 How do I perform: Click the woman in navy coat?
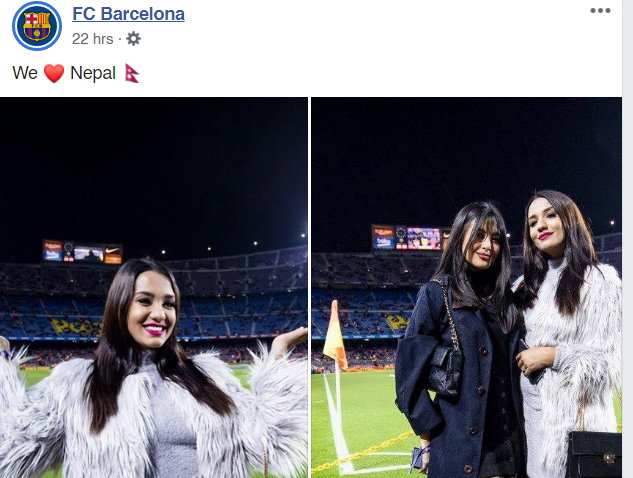pos(460,343)
